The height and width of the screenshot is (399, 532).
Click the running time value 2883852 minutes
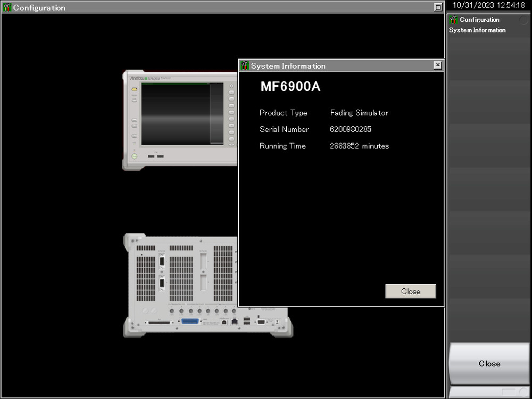[x=359, y=146]
